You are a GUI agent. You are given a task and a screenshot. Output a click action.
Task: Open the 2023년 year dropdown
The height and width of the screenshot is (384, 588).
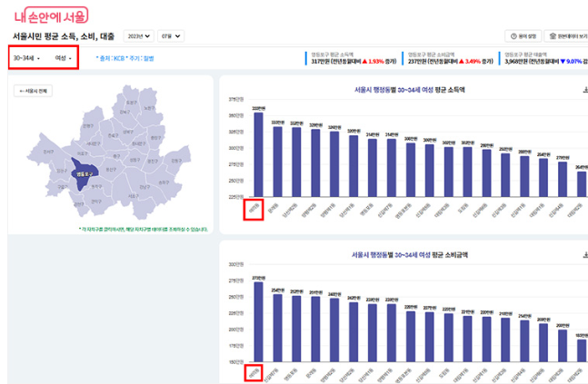pyautogui.click(x=139, y=36)
